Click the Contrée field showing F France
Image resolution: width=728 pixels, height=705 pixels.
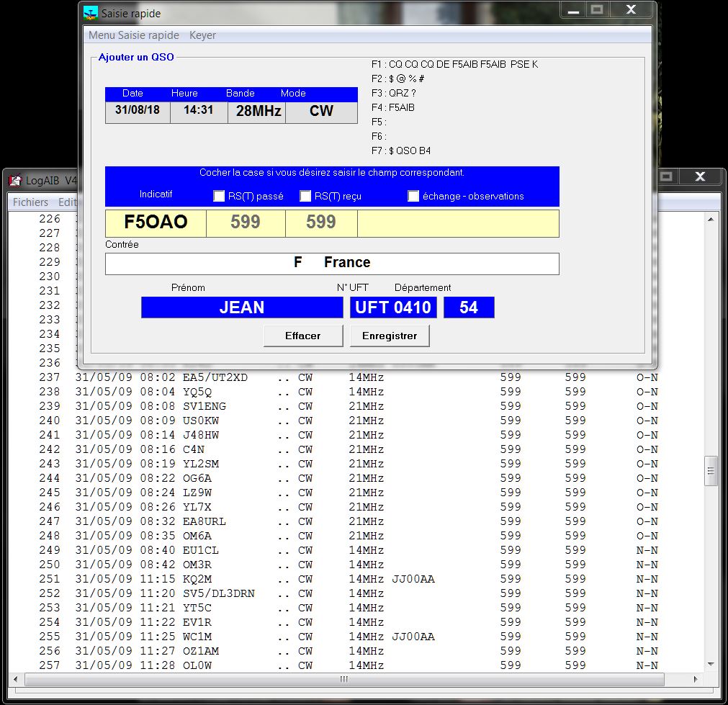click(332, 264)
